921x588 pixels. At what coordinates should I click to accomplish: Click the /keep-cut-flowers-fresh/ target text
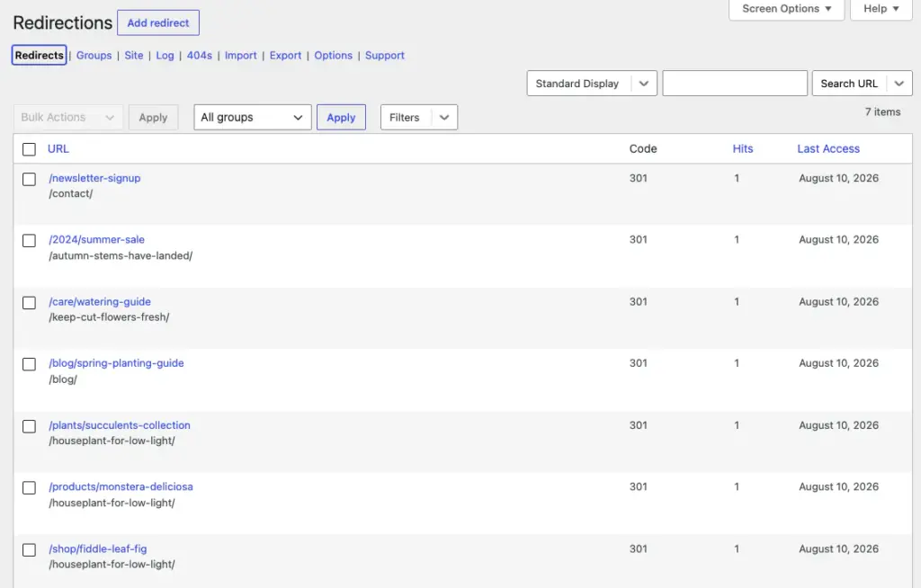[109, 316]
